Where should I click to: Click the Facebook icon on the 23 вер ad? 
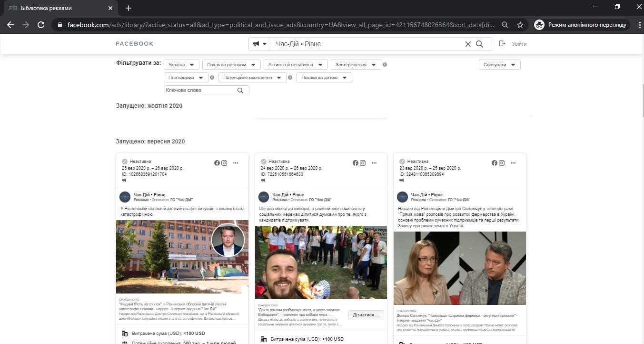click(x=495, y=163)
